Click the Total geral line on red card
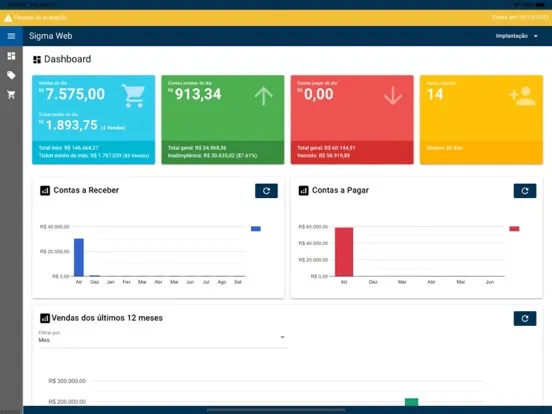 (326, 148)
